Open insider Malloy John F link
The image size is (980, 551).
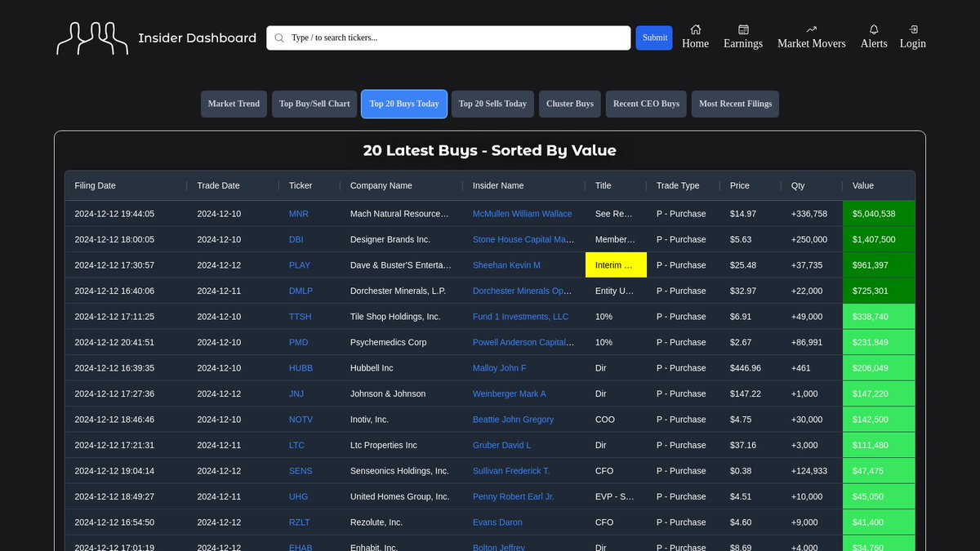(x=500, y=368)
